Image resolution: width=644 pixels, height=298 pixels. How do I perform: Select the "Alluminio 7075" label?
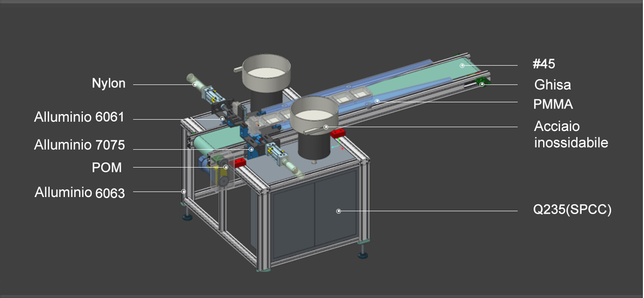(80, 145)
